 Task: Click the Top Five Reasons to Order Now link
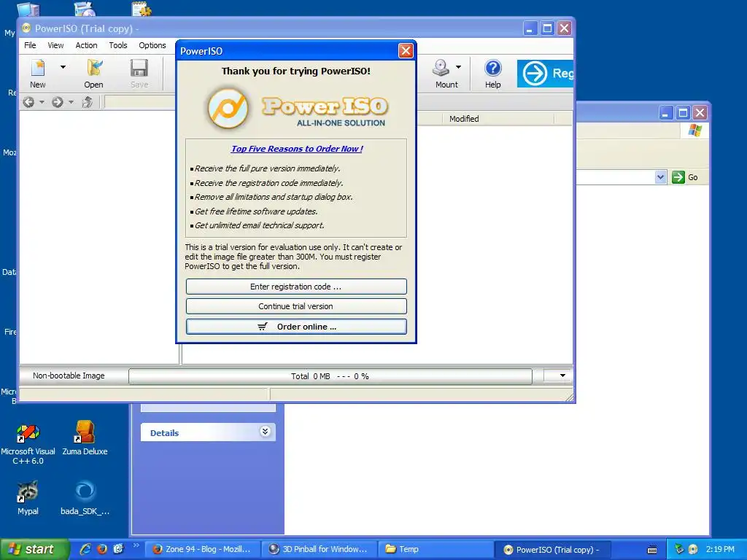coord(297,149)
